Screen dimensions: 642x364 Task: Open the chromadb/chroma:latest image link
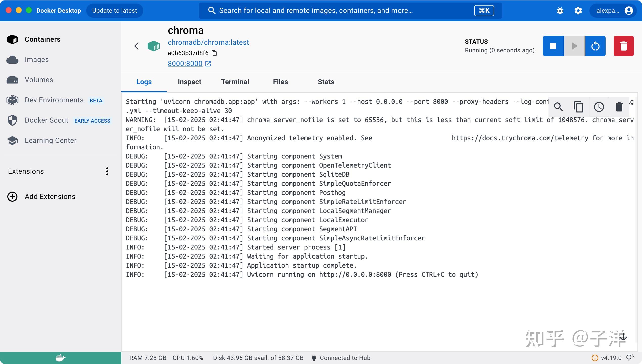[208, 42]
